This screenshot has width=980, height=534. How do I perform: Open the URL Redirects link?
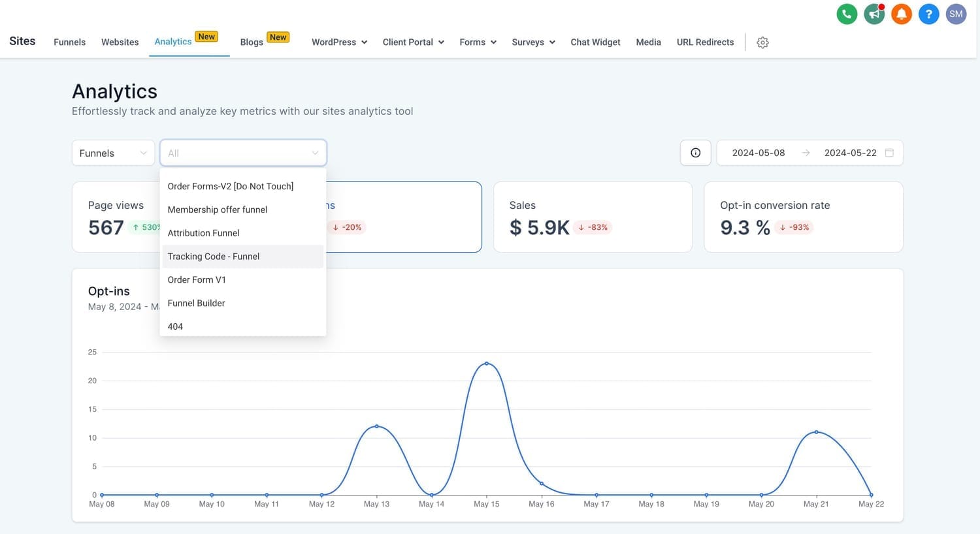coord(705,42)
